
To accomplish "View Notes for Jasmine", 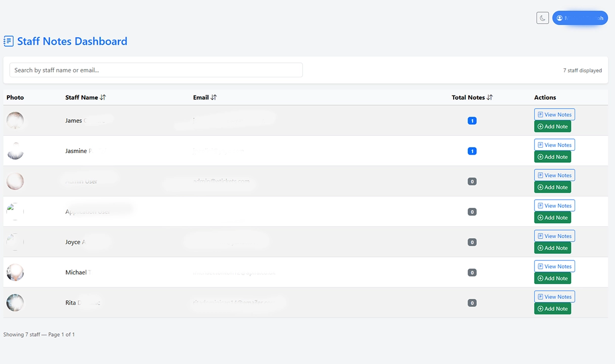I will 554,145.
